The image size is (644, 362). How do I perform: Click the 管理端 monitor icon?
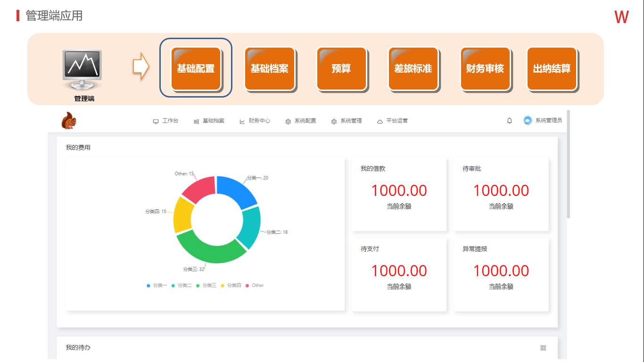[x=83, y=69]
